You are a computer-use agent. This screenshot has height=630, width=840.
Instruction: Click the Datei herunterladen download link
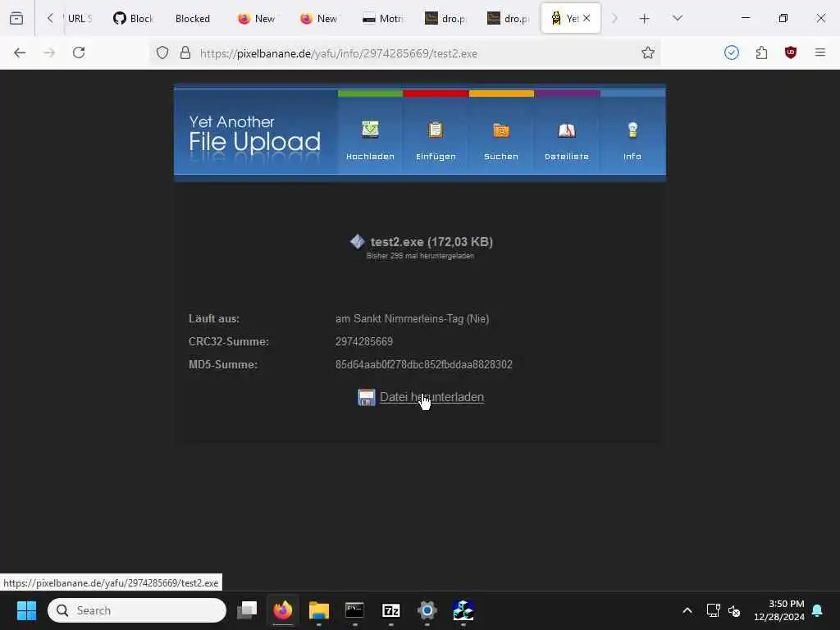(431, 397)
